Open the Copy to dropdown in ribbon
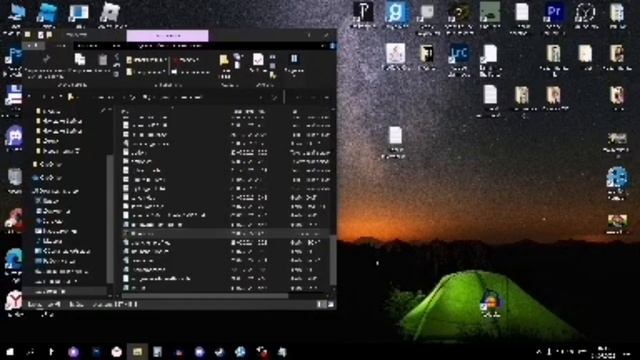This screenshot has height=360, width=640. pyautogui.click(x=147, y=72)
